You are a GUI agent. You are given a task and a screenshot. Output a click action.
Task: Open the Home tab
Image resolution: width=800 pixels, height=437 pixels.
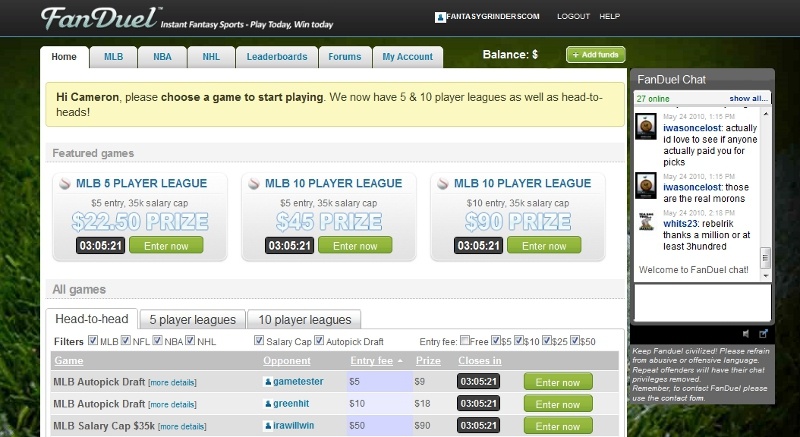[64, 57]
